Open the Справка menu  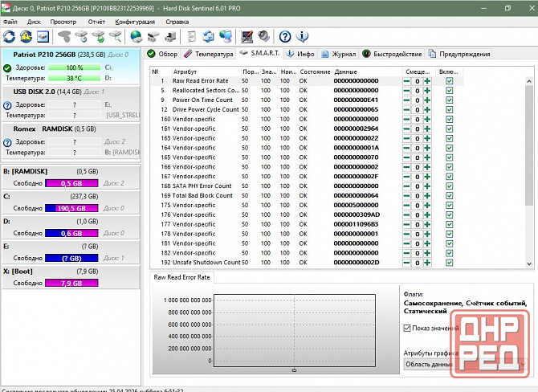click(177, 22)
